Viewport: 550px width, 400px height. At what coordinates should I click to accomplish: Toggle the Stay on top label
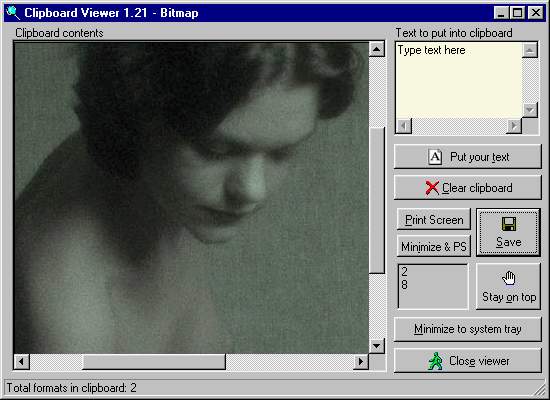[509, 297]
